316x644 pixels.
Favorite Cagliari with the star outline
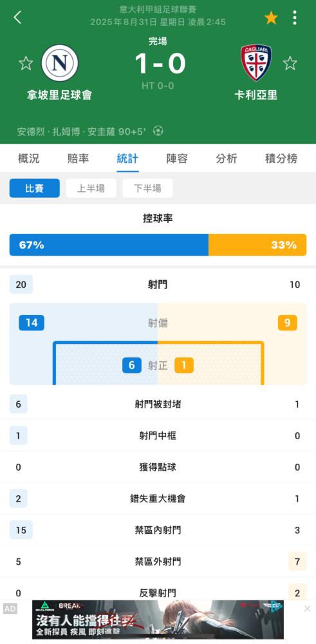pos(290,63)
